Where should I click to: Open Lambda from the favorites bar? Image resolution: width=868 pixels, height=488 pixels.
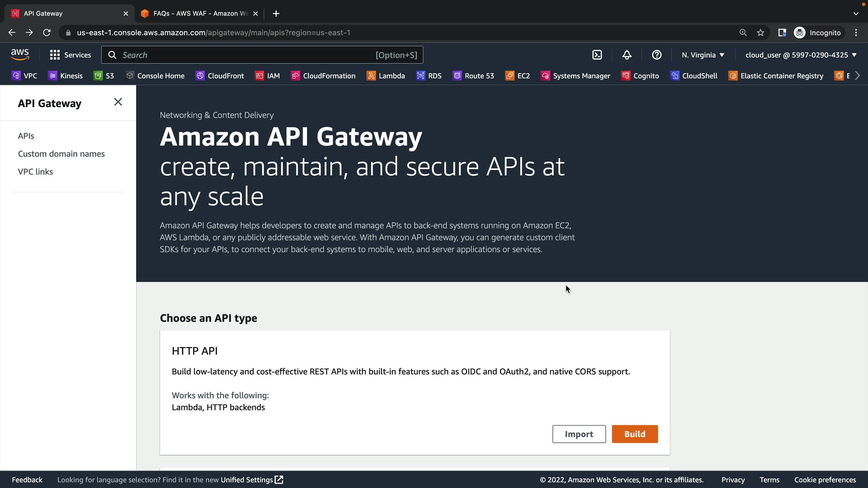point(386,76)
